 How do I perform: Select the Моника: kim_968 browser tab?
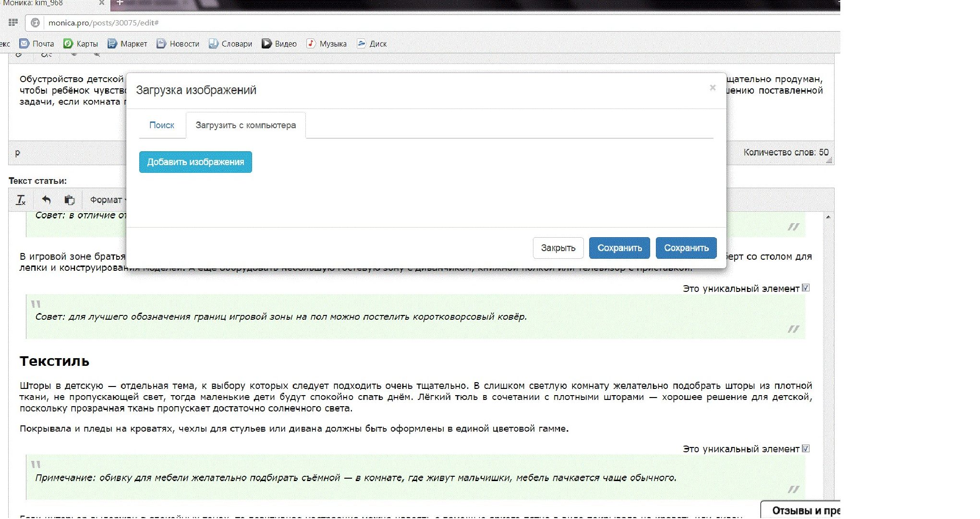coord(53,3)
